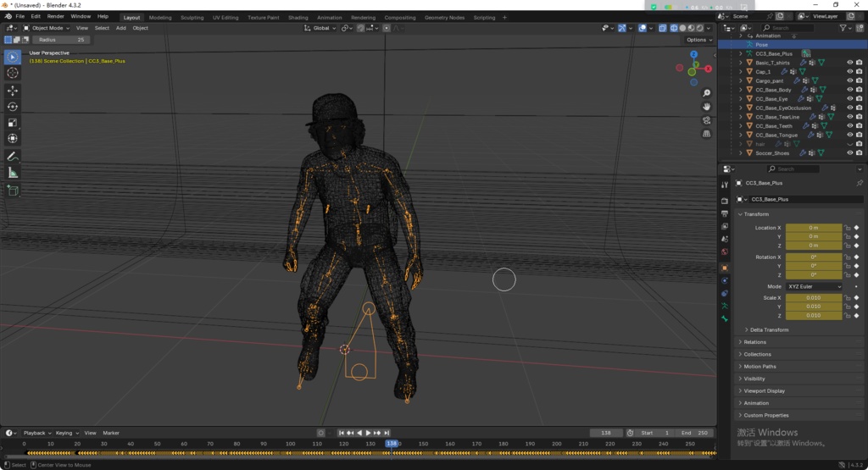Select the Measure tool
The height and width of the screenshot is (470, 868).
13,173
